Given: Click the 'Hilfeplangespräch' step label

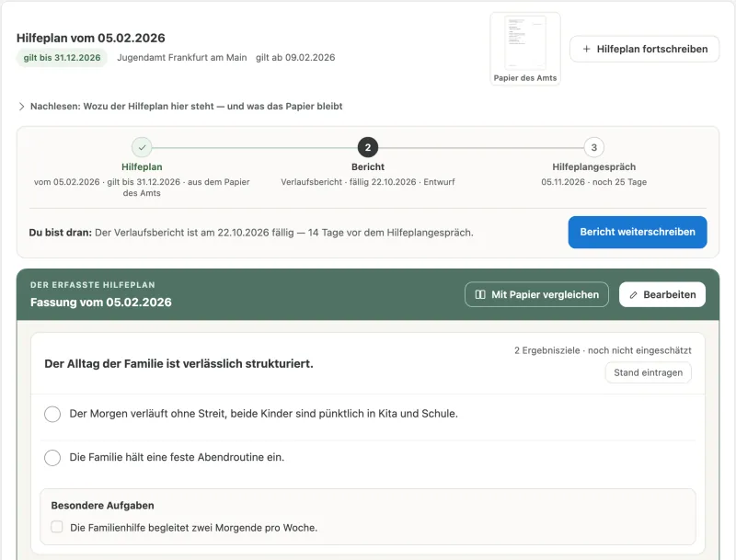Looking at the screenshot, I should [x=593, y=167].
